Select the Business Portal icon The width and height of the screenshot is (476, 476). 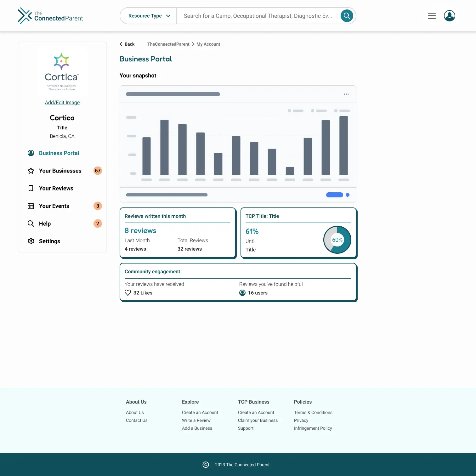click(31, 153)
